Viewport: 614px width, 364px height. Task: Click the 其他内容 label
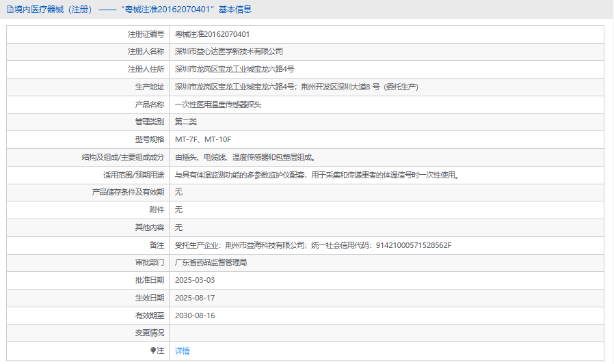(150, 227)
